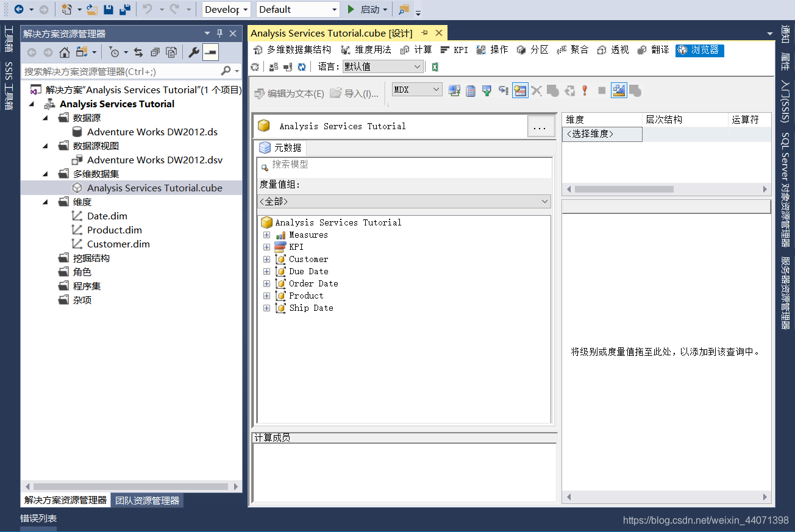Click the red exclamation Execute Query icon

585,90
